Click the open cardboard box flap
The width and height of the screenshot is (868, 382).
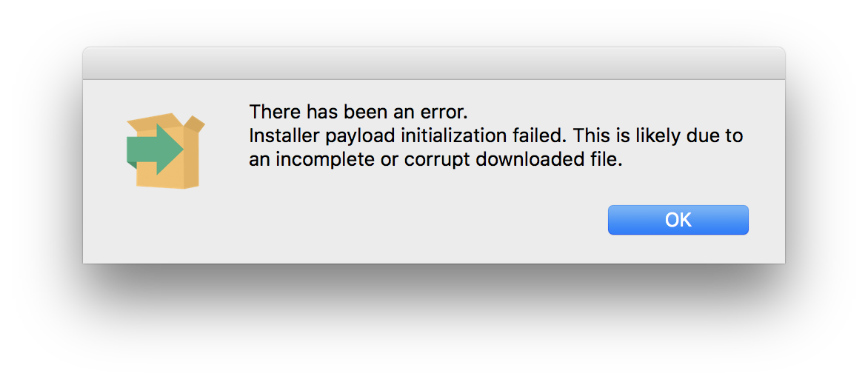pyautogui.click(x=194, y=123)
